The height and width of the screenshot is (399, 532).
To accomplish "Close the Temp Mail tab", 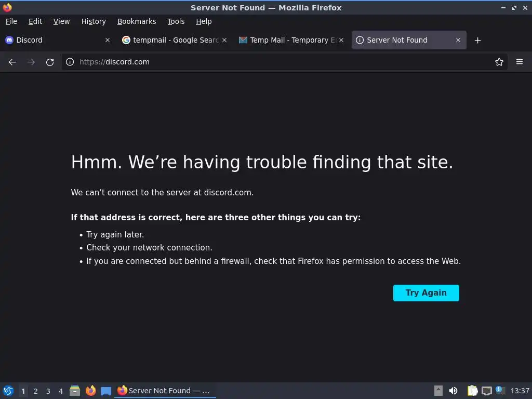I will point(341,40).
